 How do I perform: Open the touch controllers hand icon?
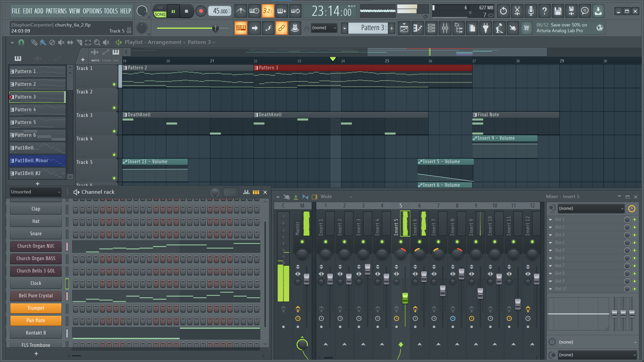[513, 28]
